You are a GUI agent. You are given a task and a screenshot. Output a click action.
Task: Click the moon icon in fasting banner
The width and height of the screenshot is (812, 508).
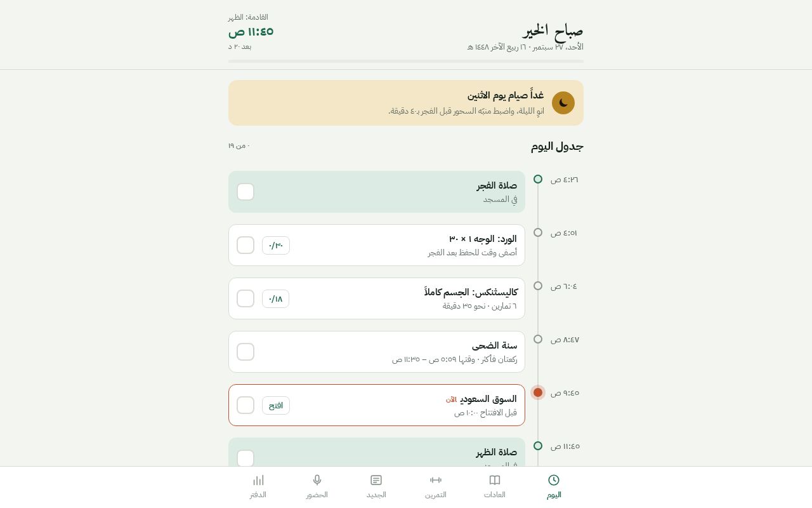tap(563, 103)
